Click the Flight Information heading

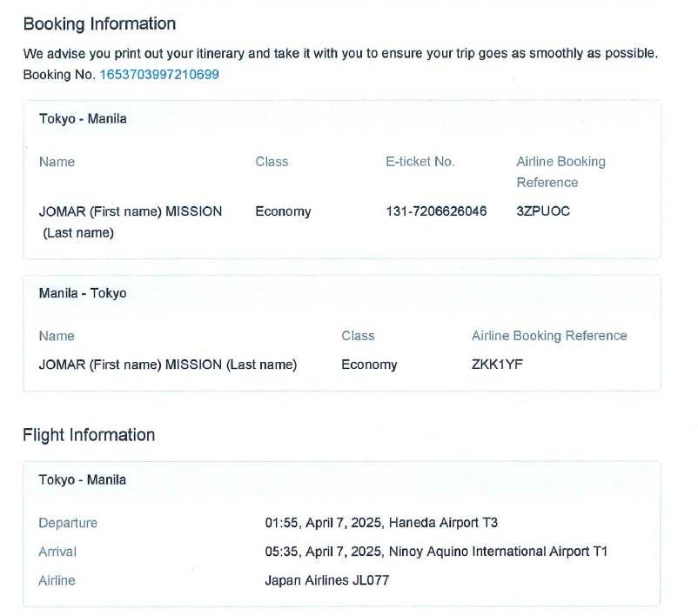coord(89,435)
